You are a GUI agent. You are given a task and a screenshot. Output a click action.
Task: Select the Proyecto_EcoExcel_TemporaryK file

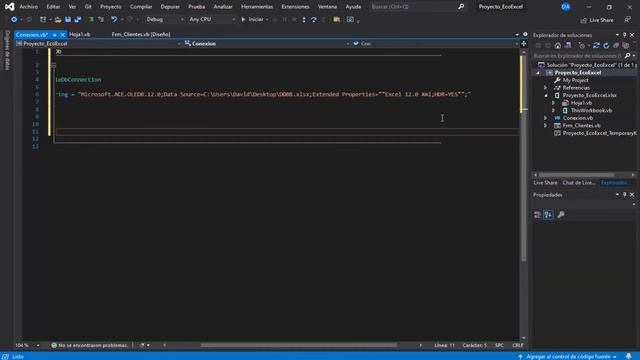point(599,133)
